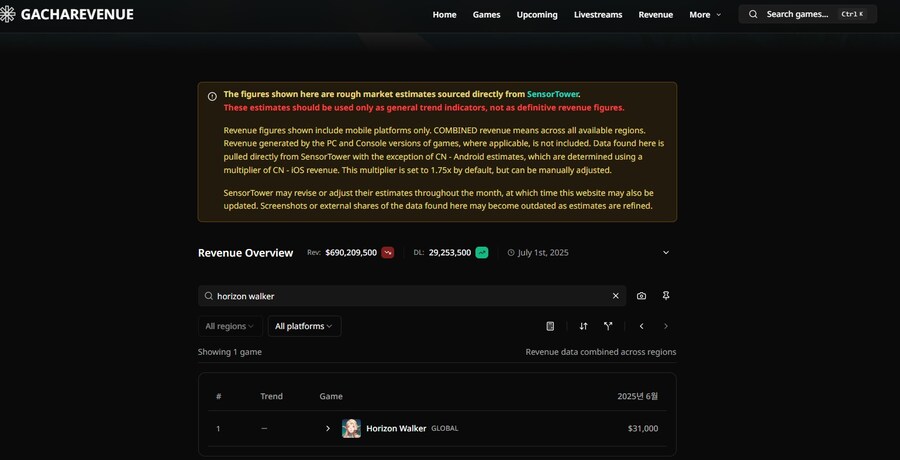900x460 pixels.
Task: Click the branch split icon in toolbar
Action: point(608,326)
